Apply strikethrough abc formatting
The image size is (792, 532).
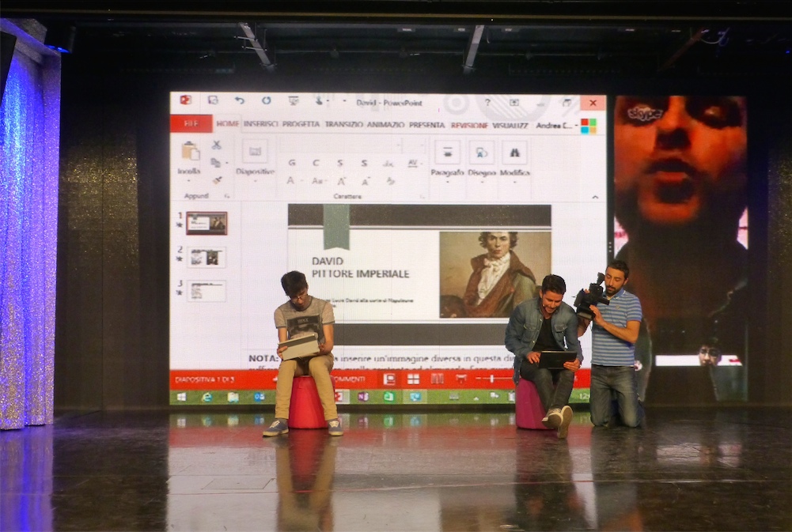pyautogui.click(x=388, y=164)
